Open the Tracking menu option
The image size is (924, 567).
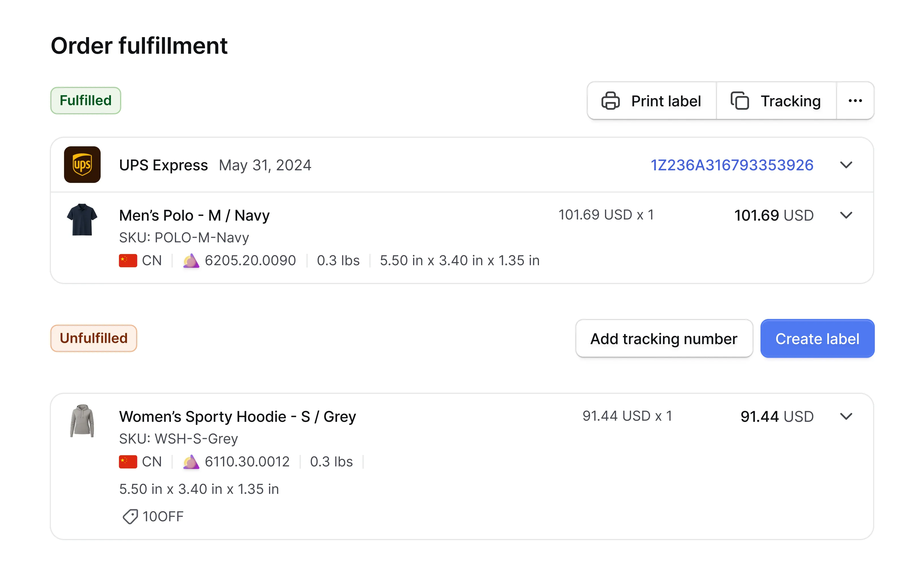click(790, 101)
